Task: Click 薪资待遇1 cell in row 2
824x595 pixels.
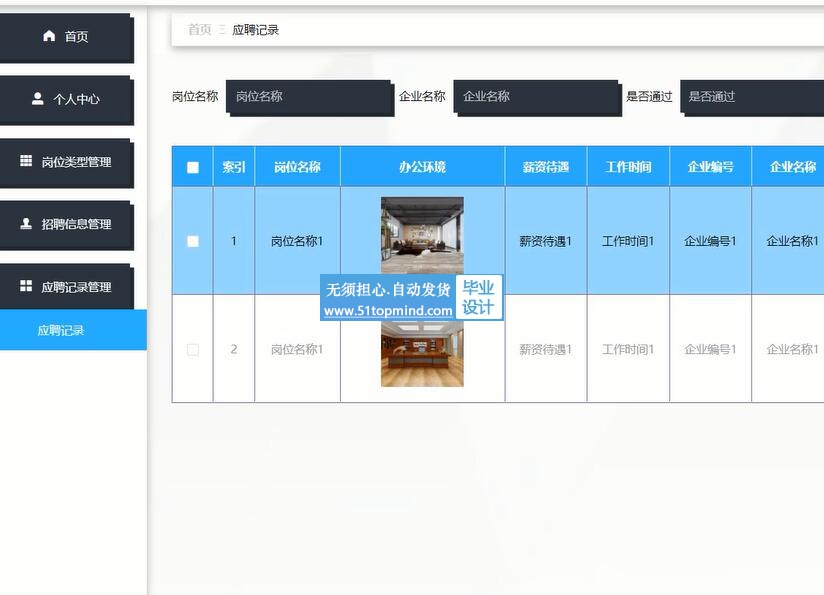Action: tap(545, 350)
